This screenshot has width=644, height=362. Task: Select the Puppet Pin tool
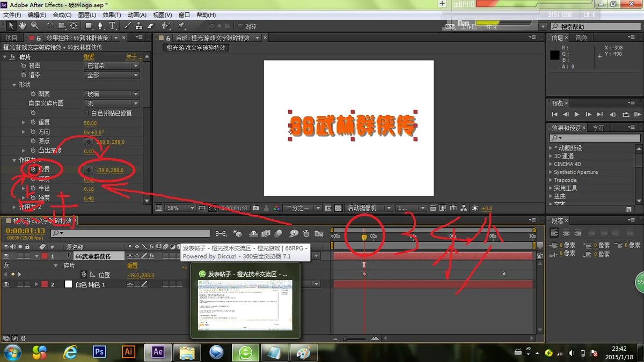[182, 26]
